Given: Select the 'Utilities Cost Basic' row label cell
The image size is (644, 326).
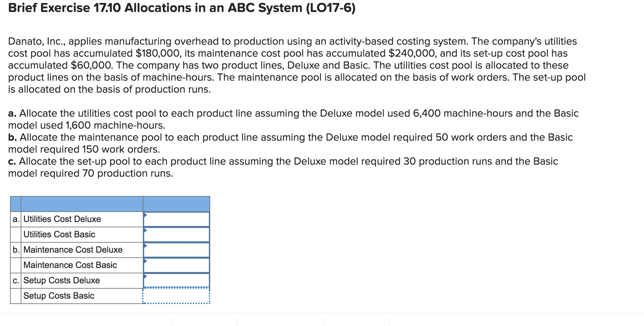Looking at the screenshot, I should 82,234.
